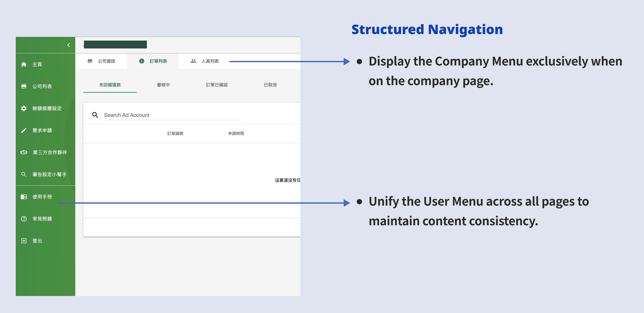The image size is (644, 313).
Task: Select the 常見問題 question mark icon
Action: tap(24, 218)
